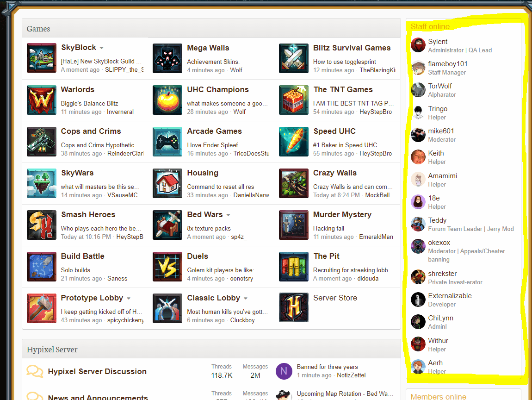Expand the Bed Wars subforum dropdown arrow
This screenshot has width=532, height=400.
click(x=229, y=215)
